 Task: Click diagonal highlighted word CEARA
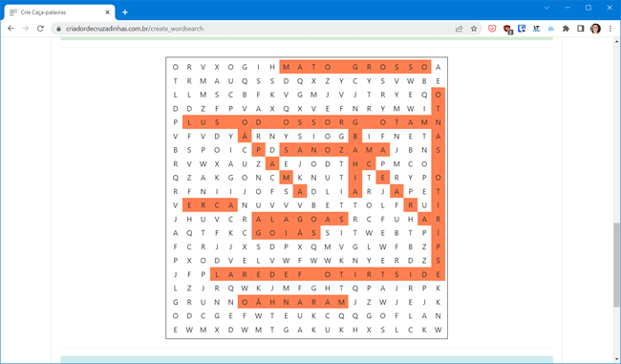[x=396, y=192]
